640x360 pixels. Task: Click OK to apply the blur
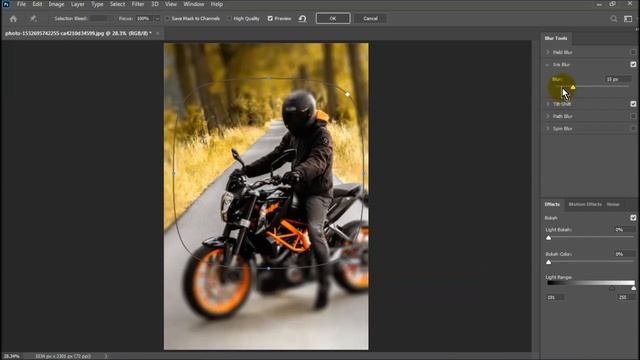[333, 18]
